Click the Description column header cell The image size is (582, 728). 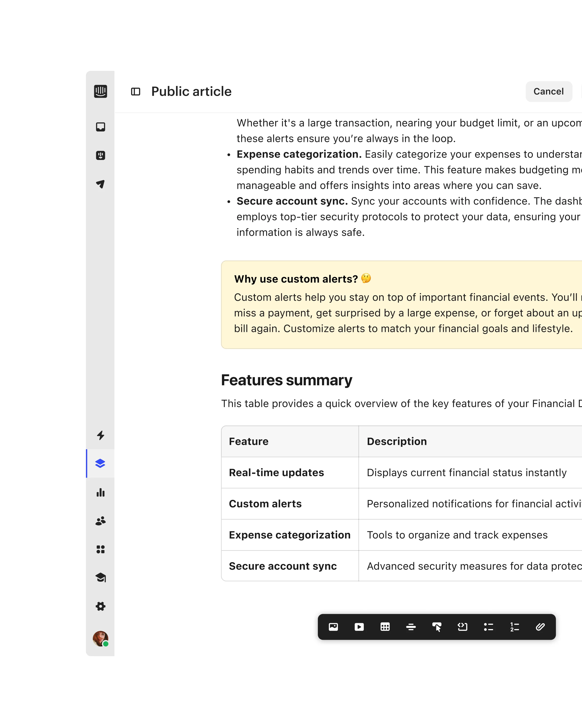tap(470, 441)
